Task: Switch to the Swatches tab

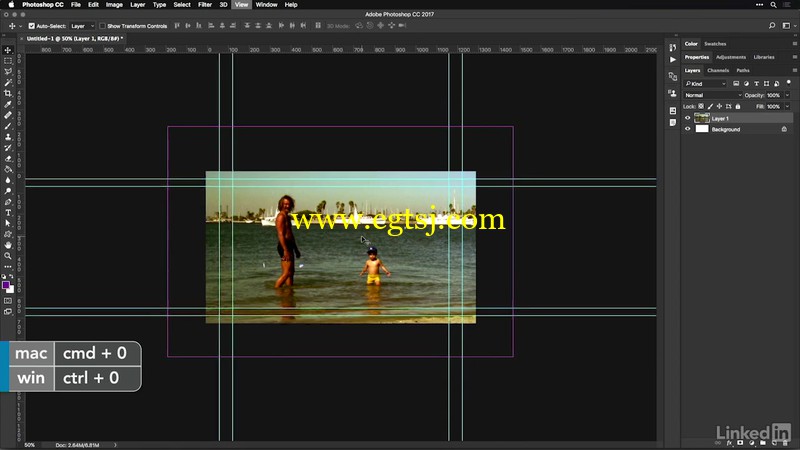Action: (715, 44)
